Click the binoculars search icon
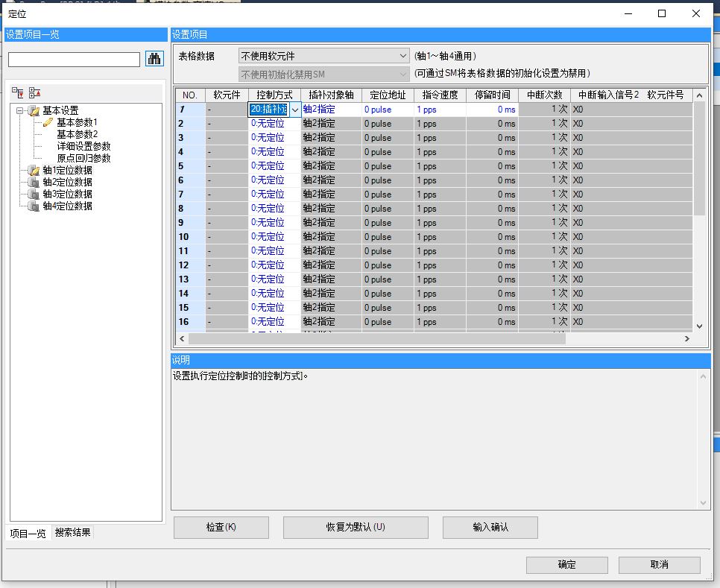 click(x=154, y=59)
